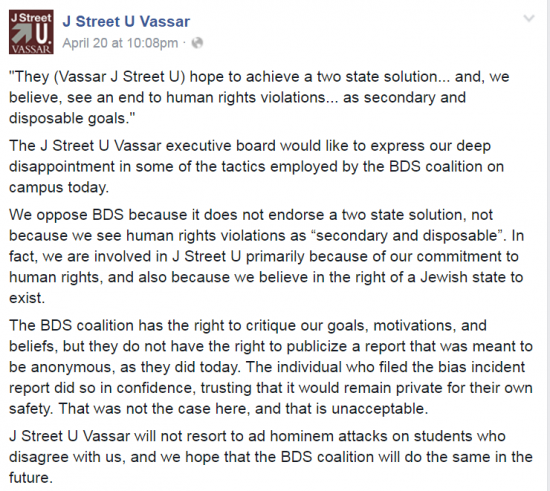Click the paragraph starting with We oppose BDS

tap(267, 256)
